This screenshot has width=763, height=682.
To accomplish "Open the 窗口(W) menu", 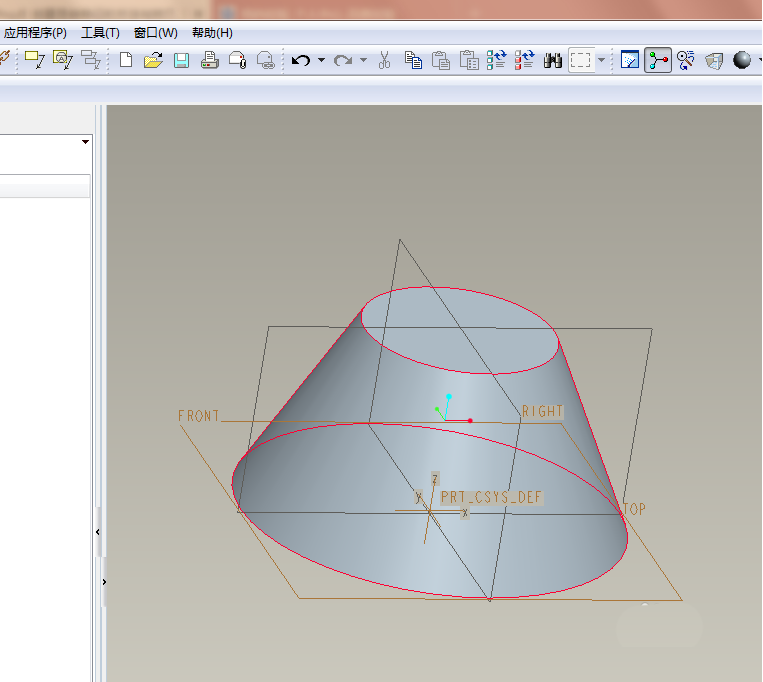I will (155, 33).
